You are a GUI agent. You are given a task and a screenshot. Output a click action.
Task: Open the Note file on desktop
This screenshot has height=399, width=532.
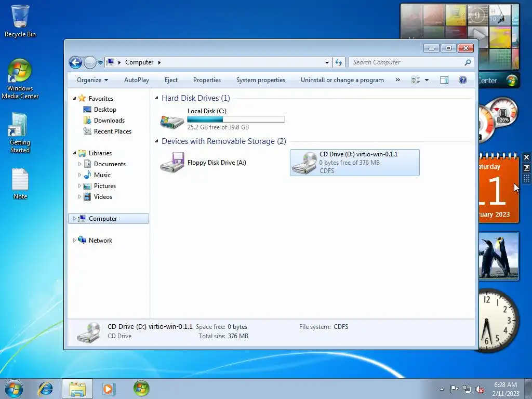(20, 184)
